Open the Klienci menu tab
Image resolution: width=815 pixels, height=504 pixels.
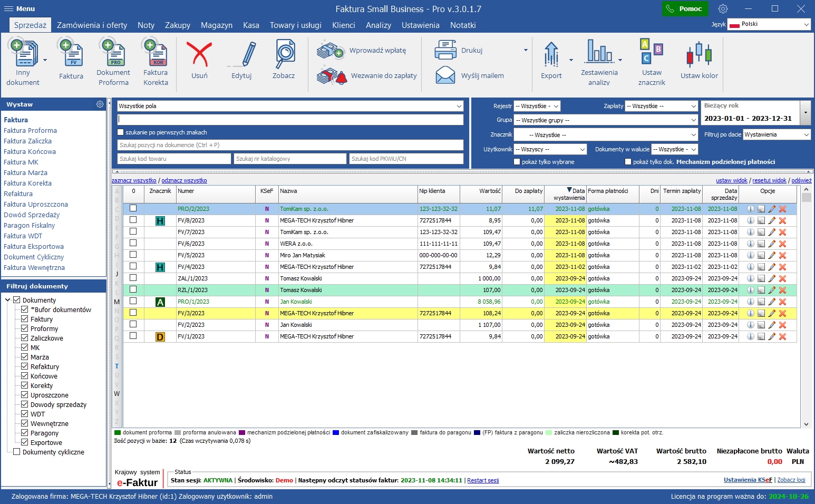pos(343,25)
